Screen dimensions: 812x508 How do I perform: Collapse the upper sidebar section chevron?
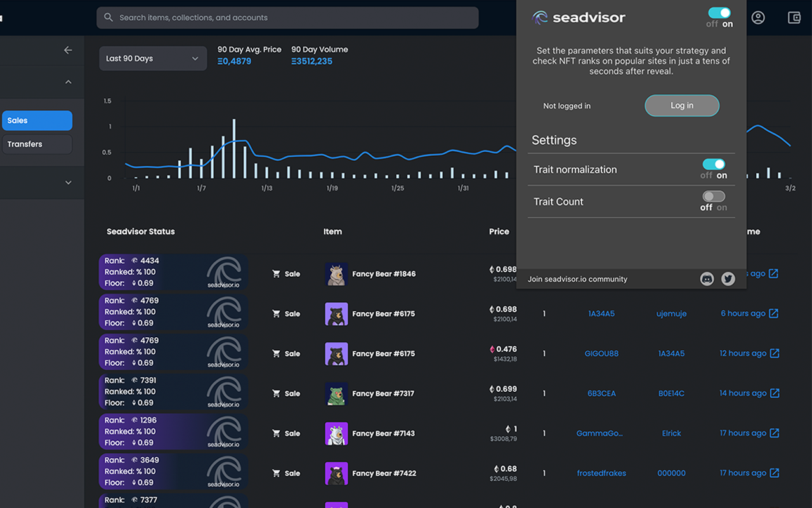tap(69, 82)
